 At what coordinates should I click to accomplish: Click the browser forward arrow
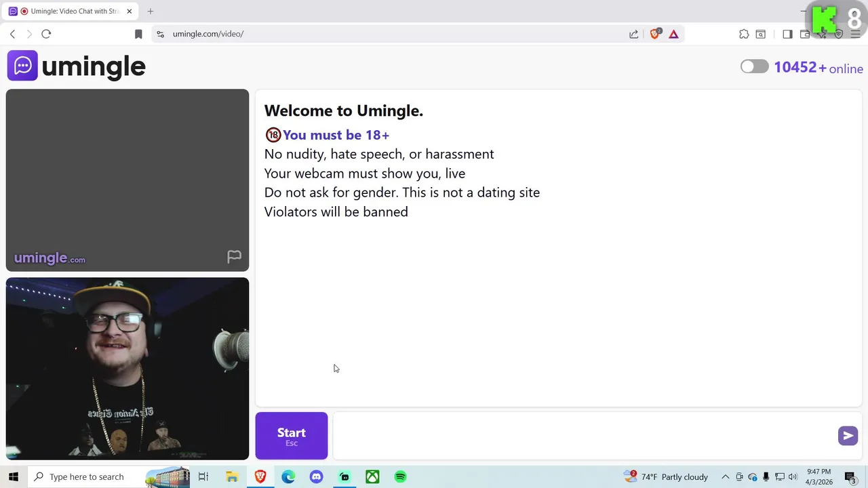(x=29, y=34)
